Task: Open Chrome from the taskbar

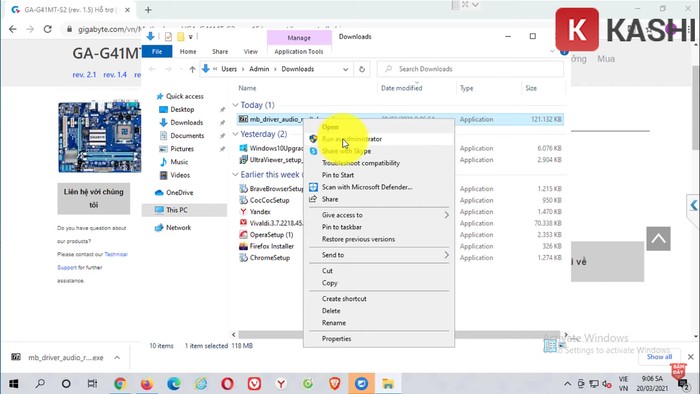Action: point(120,384)
